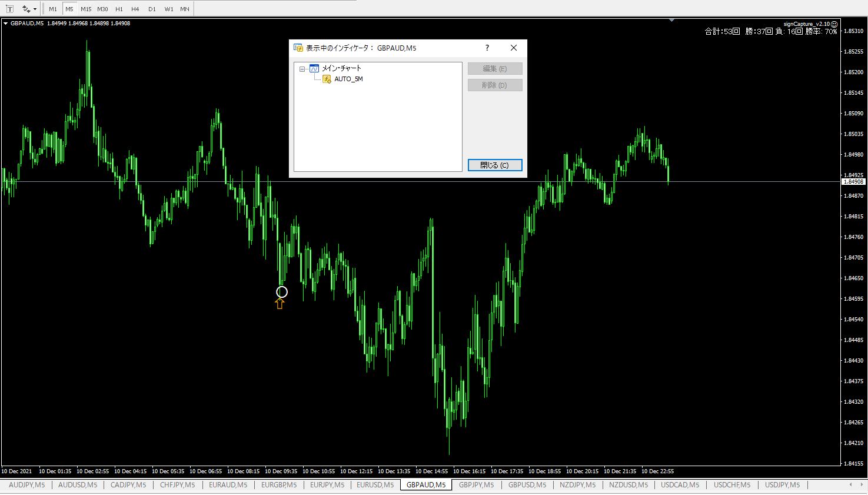Click the chart shift triangle marker

tap(672, 21)
